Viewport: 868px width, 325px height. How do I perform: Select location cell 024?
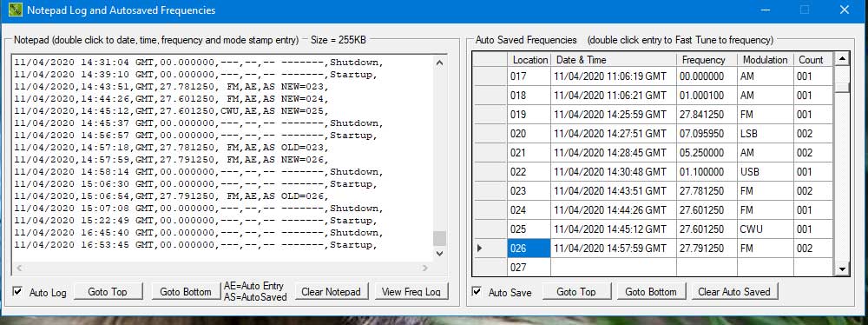coord(529,210)
